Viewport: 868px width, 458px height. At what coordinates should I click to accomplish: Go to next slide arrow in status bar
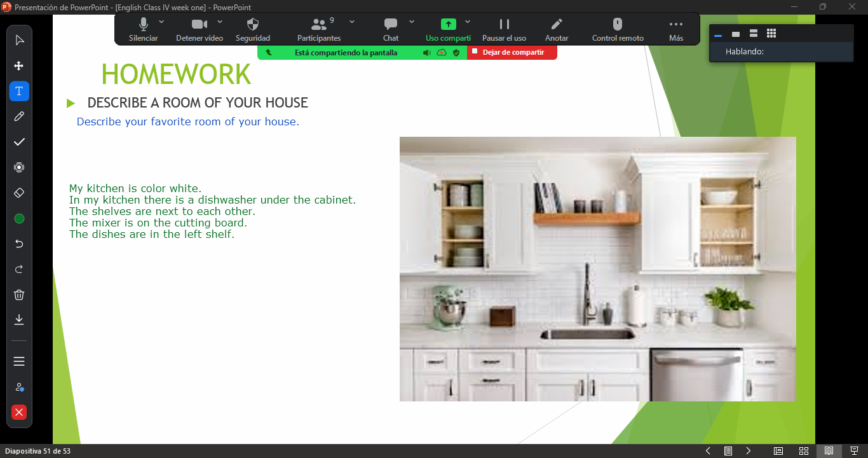tap(749, 451)
